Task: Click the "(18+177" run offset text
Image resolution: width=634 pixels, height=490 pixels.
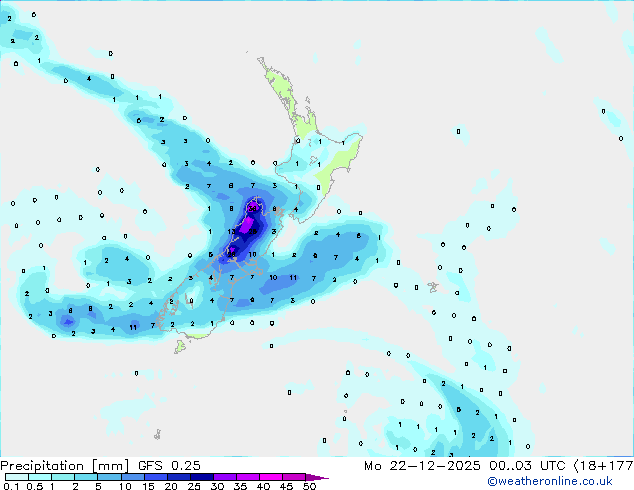Action: pos(604,466)
